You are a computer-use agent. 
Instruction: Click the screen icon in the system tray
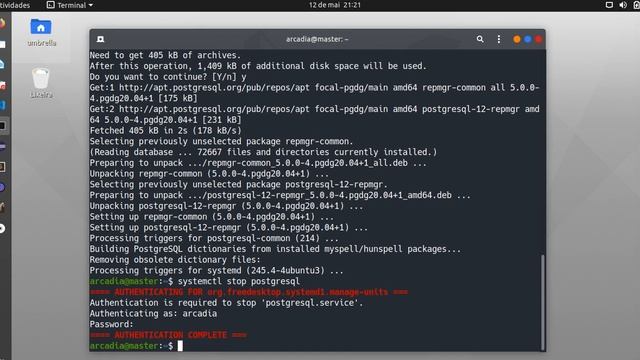609,5
